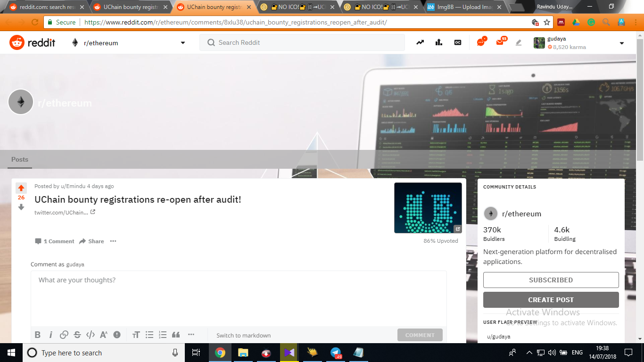Click the Windows taskbar search box
This screenshot has width=644, height=362.
tap(104, 353)
